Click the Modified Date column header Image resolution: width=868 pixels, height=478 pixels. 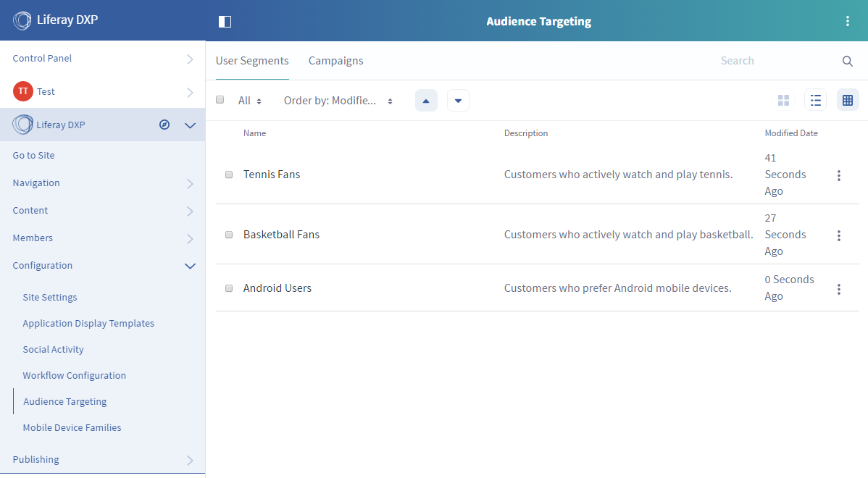pyautogui.click(x=791, y=133)
